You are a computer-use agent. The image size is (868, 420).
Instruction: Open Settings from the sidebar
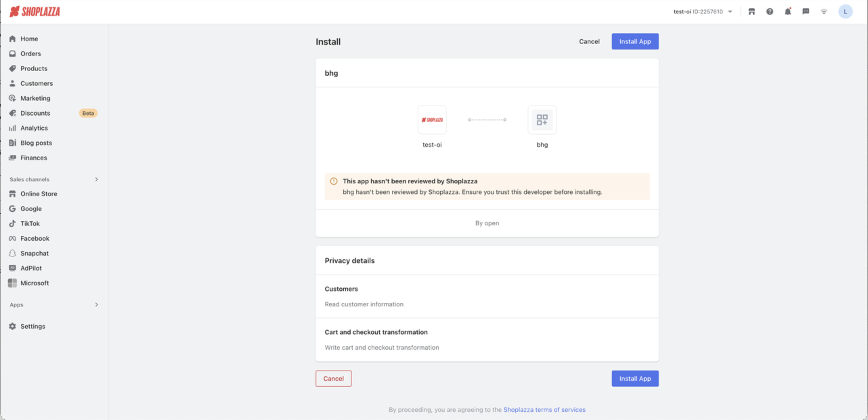[32, 326]
